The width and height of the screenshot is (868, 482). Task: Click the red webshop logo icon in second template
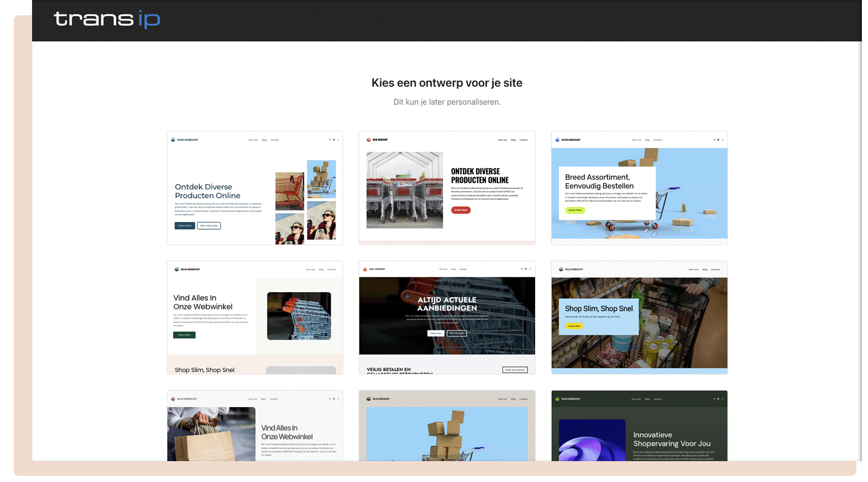click(x=369, y=139)
